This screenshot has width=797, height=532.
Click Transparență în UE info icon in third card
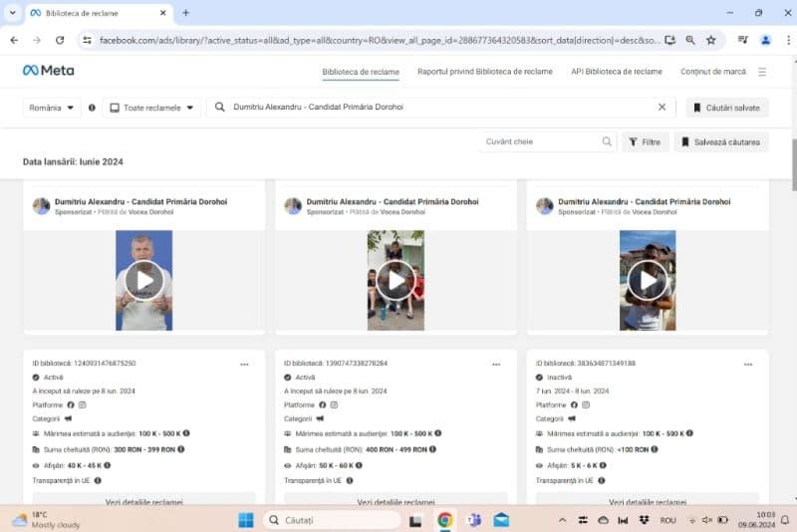(602, 480)
